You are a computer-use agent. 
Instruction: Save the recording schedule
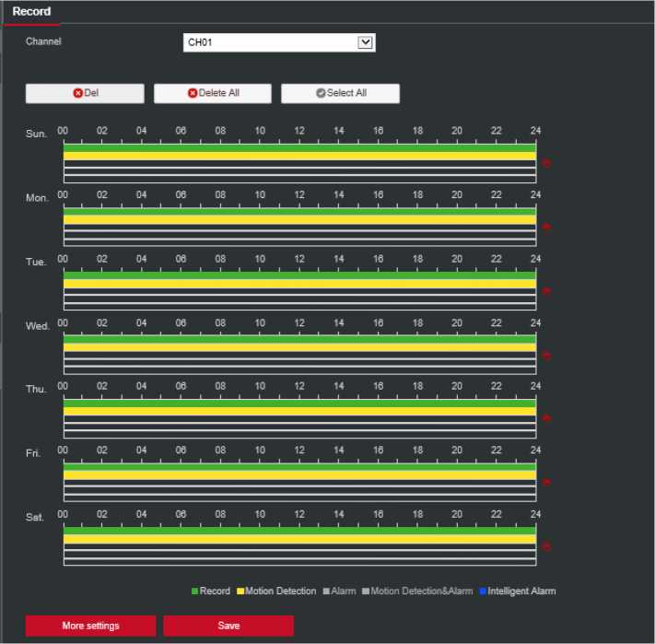[228, 626]
